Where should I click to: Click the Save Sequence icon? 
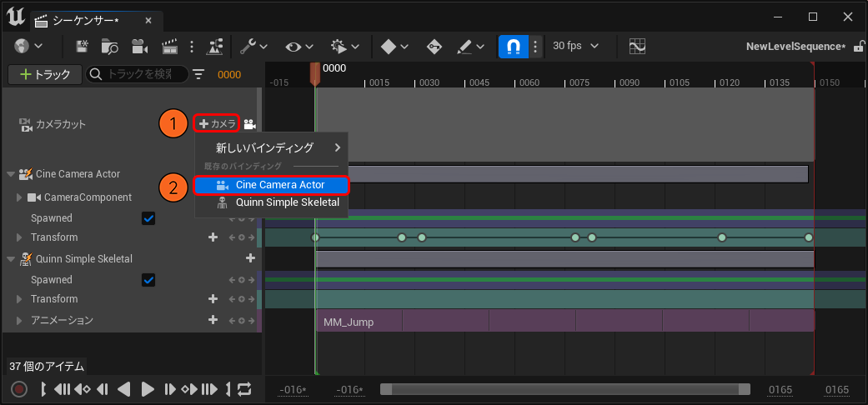tap(83, 46)
